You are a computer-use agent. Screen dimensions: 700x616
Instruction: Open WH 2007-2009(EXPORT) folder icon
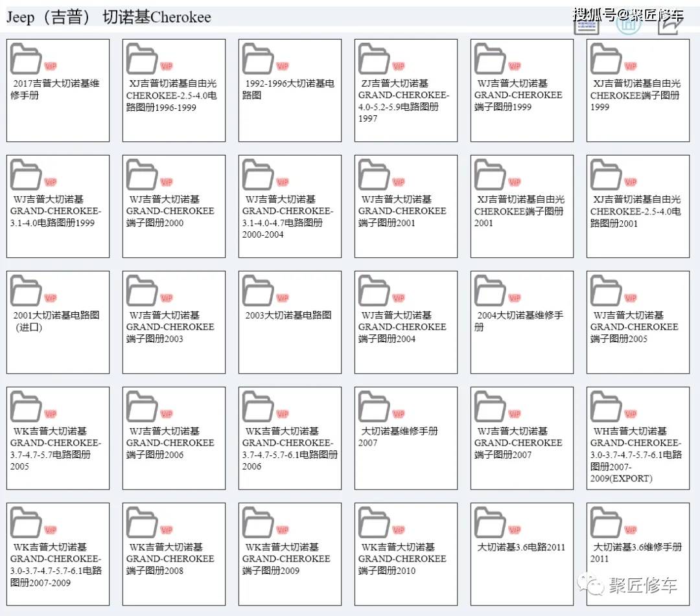click(x=606, y=406)
